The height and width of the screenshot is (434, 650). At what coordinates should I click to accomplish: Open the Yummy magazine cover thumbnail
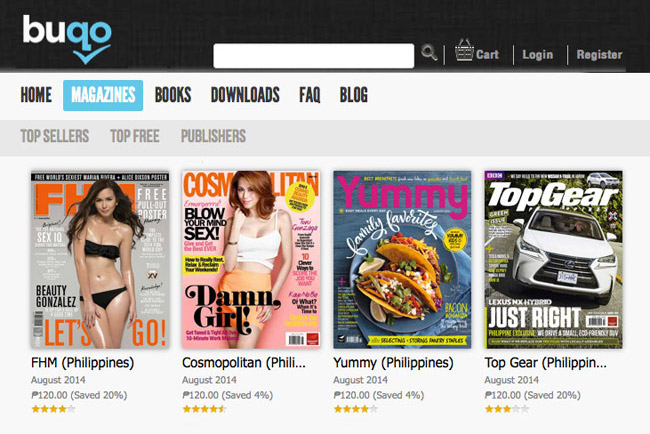click(x=402, y=259)
